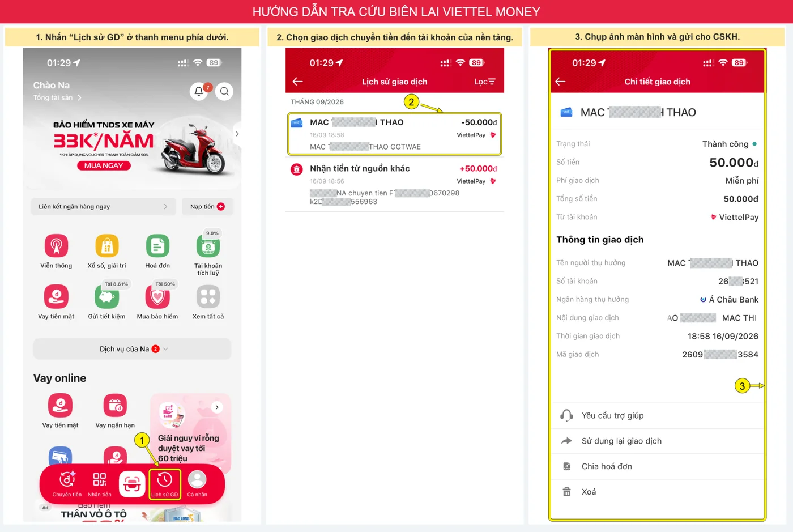Advance banner with the right chevron arrow
The width and height of the screenshot is (793, 532).
coord(237,134)
